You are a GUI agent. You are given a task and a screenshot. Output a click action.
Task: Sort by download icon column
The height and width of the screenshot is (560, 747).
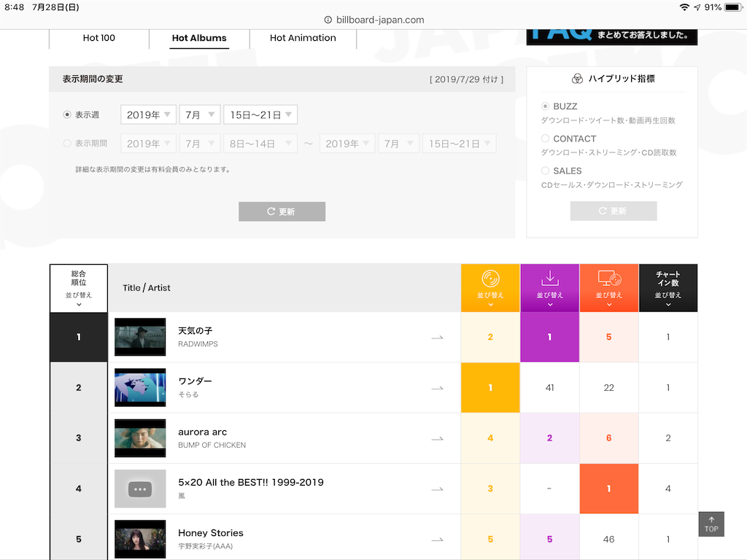(x=550, y=288)
